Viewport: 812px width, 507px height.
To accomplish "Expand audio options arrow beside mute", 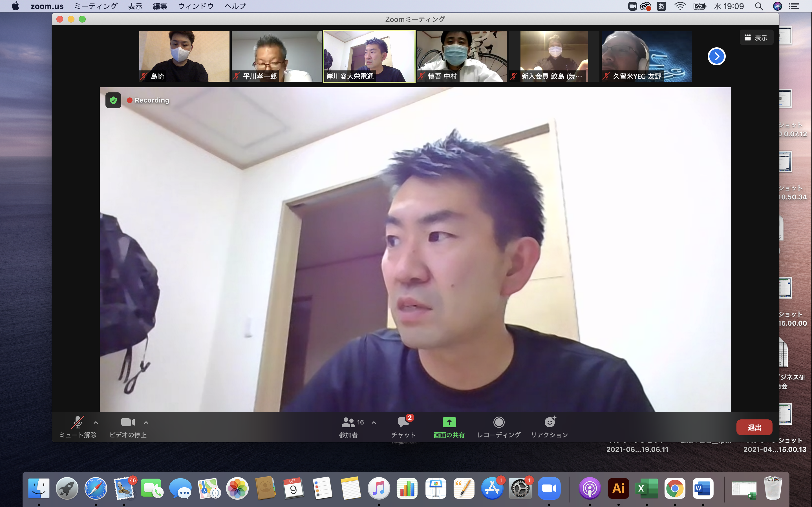I will tap(96, 422).
